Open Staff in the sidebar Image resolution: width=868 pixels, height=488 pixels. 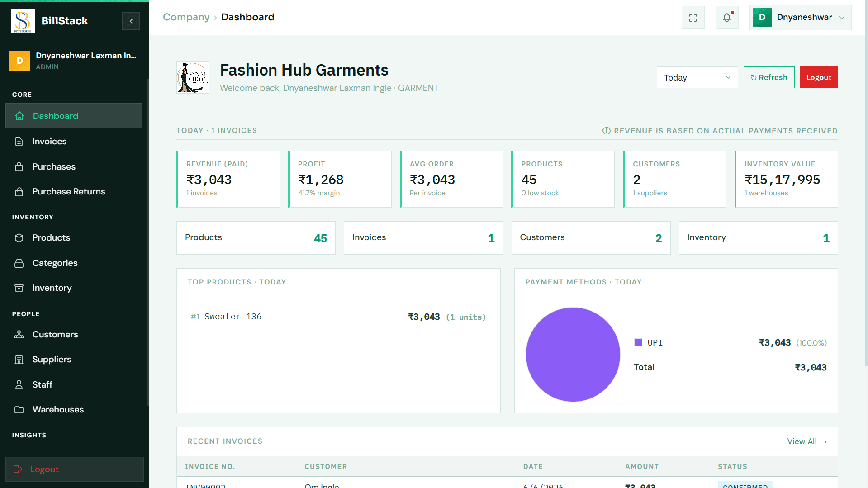point(74,385)
